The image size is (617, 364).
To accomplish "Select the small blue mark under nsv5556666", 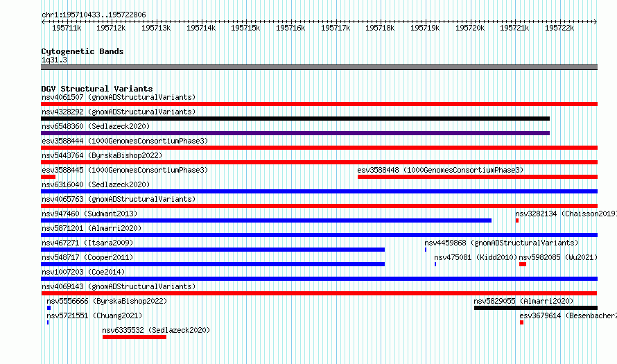I will (49, 308).
